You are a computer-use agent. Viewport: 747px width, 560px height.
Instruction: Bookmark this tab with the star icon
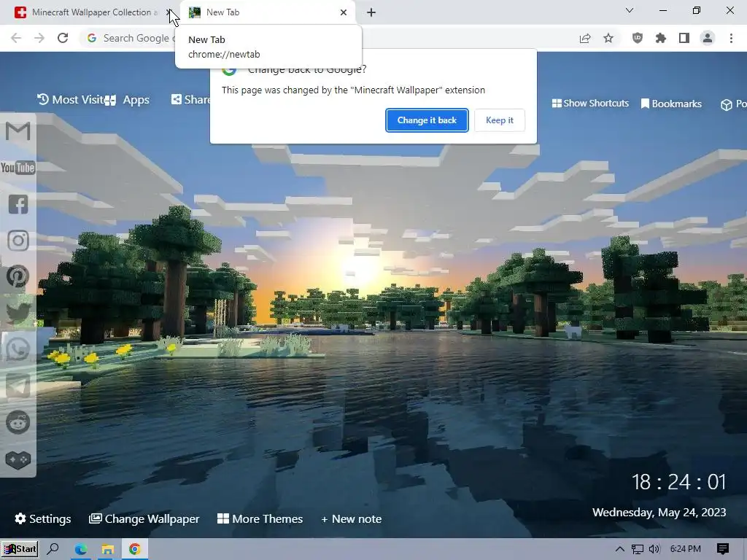pyautogui.click(x=608, y=38)
